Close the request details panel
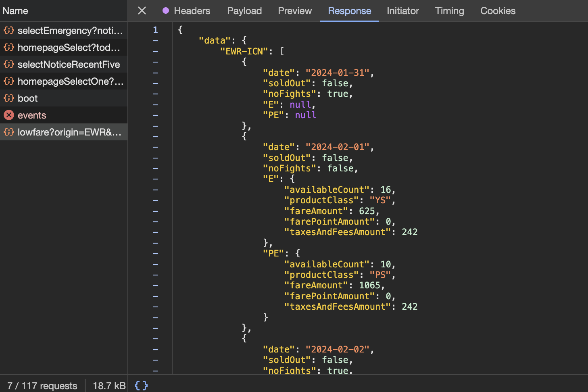The width and height of the screenshot is (588, 392). [x=142, y=10]
